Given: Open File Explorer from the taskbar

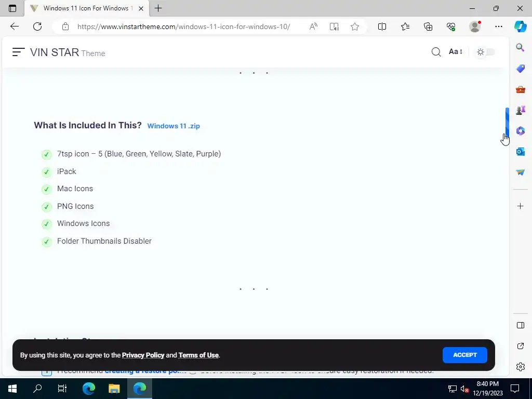Looking at the screenshot, I should tap(114, 389).
